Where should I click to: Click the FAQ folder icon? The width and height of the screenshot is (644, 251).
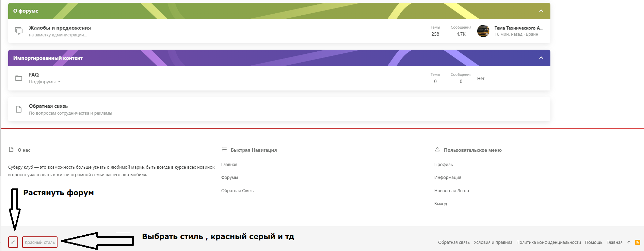[19, 78]
